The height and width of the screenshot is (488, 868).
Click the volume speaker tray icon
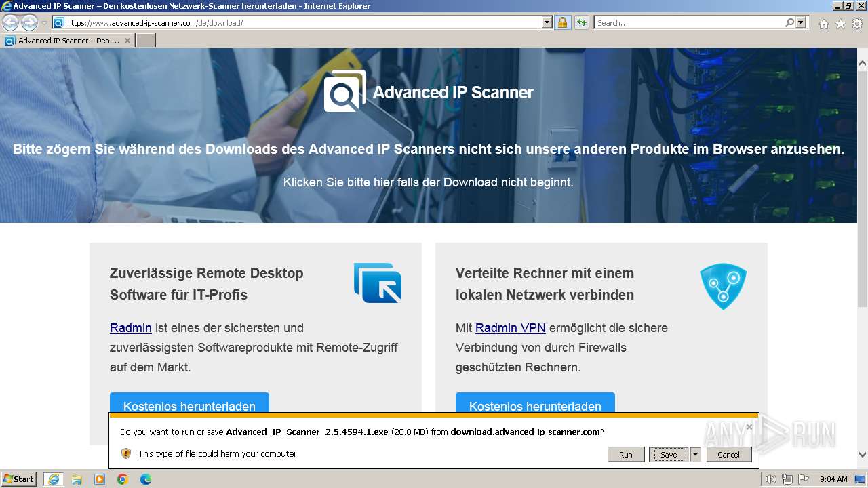click(770, 479)
